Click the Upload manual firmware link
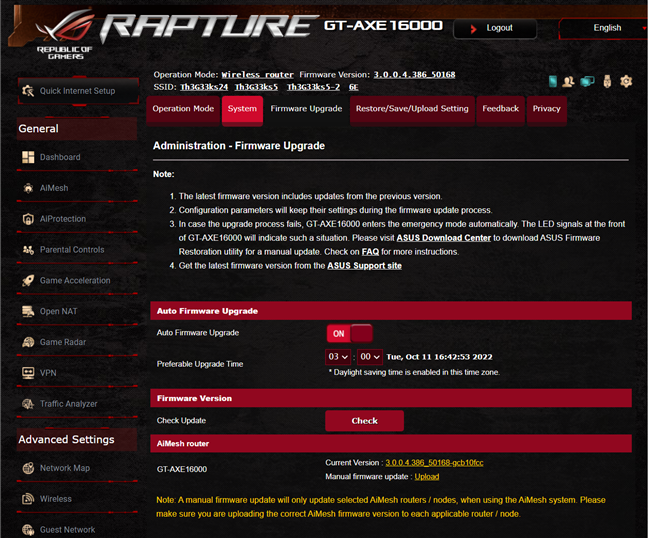 426,476
